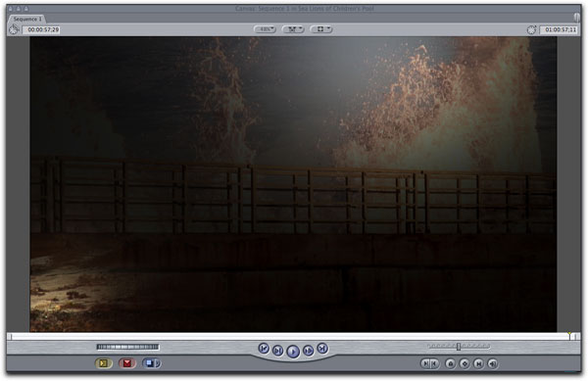Click the blue Replace edit button
Screen dimensions: 588x381
coord(150,363)
